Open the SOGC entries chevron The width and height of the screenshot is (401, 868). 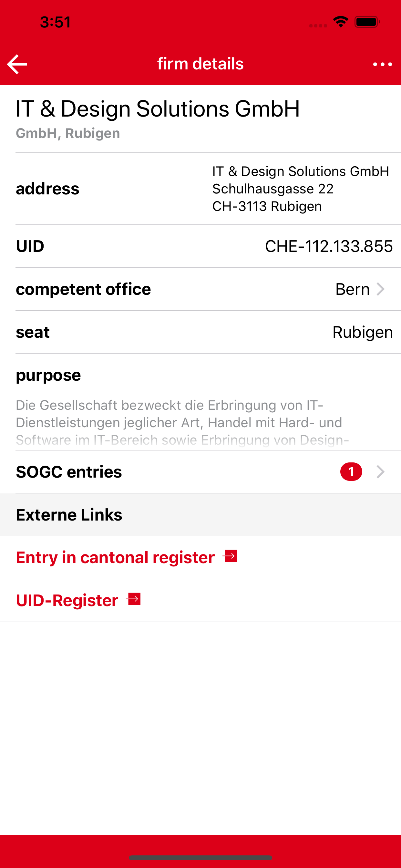click(381, 472)
